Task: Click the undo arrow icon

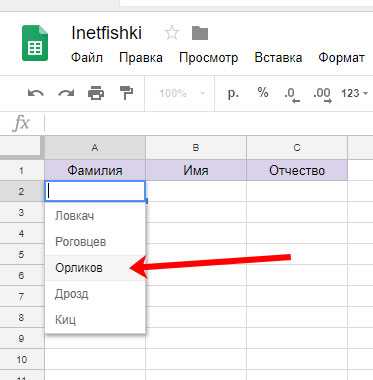Action: tap(36, 93)
